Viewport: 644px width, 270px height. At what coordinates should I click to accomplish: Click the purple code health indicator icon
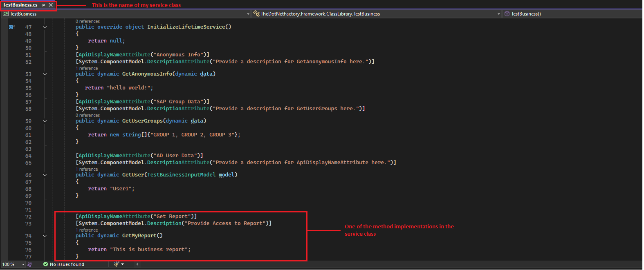29,264
